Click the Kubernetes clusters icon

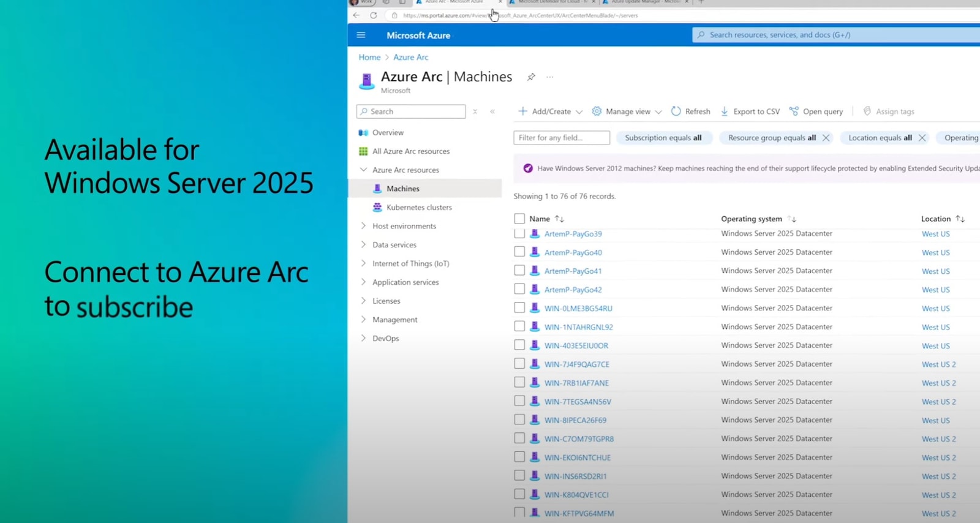click(x=377, y=207)
